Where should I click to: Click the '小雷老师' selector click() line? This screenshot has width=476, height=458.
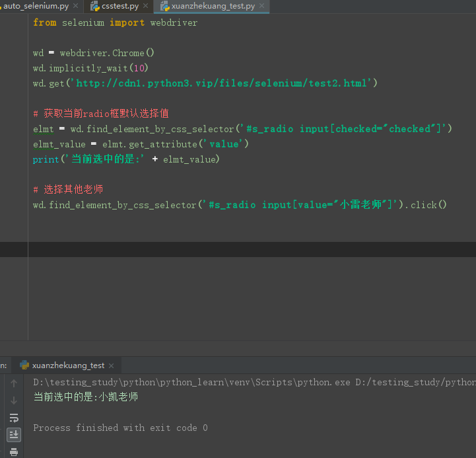(240, 204)
